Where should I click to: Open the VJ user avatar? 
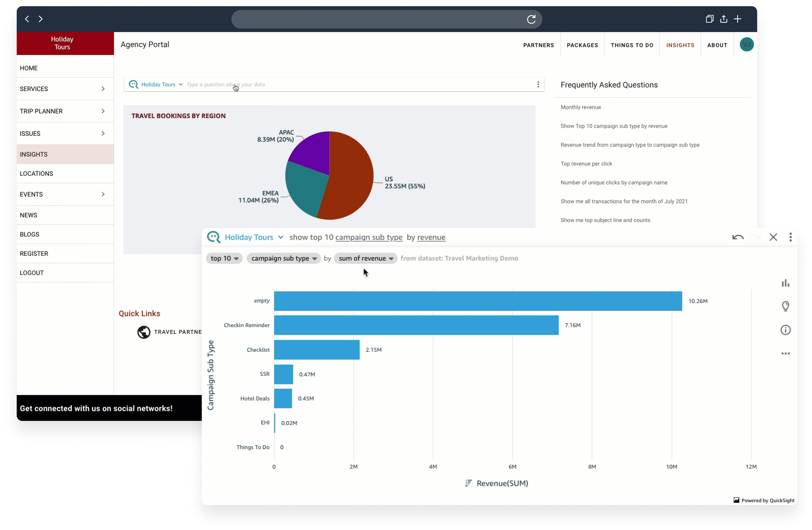point(746,45)
